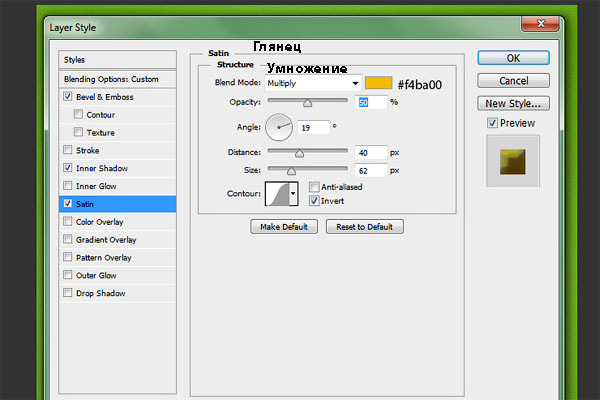Enable the Outer Glow checkbox
600x400 pixels.
click(68, 275)
